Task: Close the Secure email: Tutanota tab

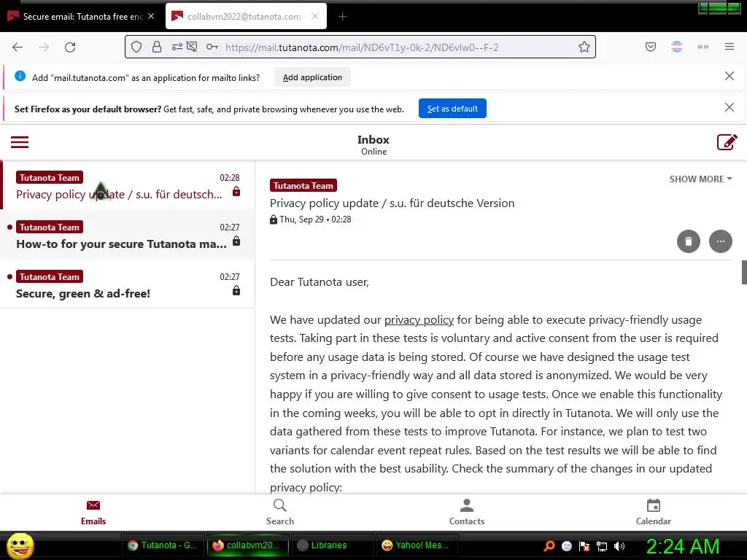Action: pyautogui.click(x=151, y=16)
